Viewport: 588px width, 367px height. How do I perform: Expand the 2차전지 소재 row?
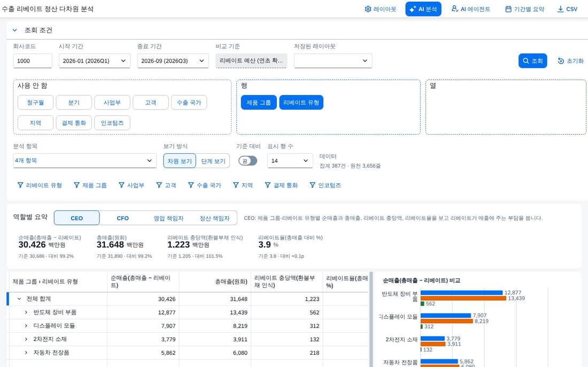(26, 339)
